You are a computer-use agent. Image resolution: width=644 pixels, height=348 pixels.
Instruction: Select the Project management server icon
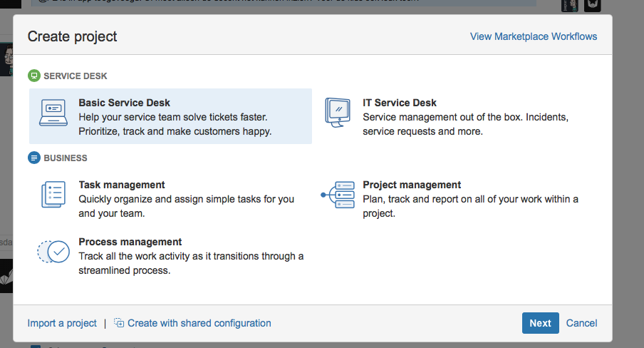338,195
